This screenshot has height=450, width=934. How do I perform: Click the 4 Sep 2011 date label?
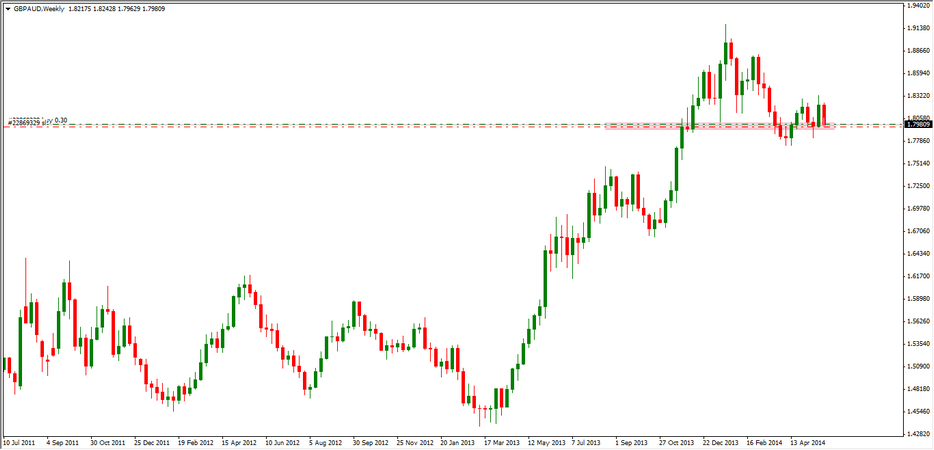64,442
